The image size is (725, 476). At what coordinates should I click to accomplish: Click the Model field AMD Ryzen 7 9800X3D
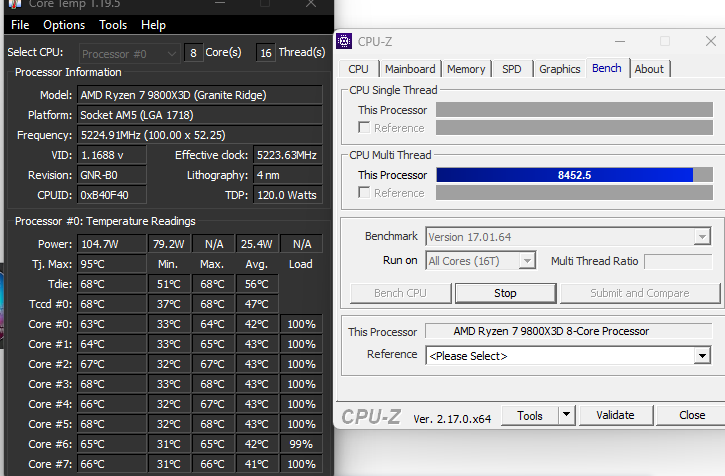(200, 95)
